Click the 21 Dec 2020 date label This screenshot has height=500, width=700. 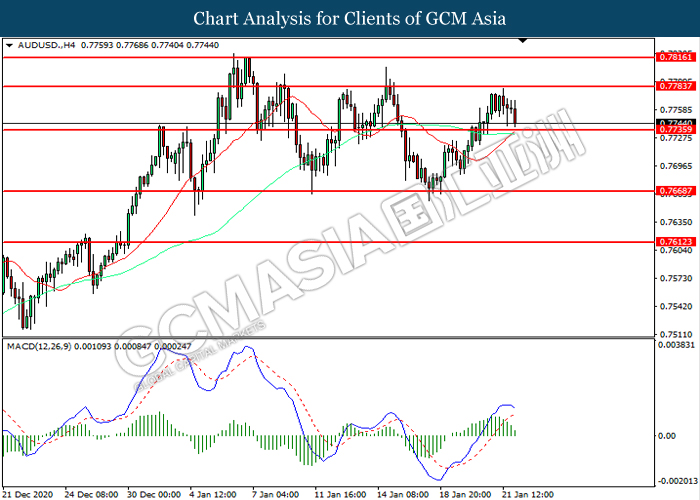[x=28, y=495]
